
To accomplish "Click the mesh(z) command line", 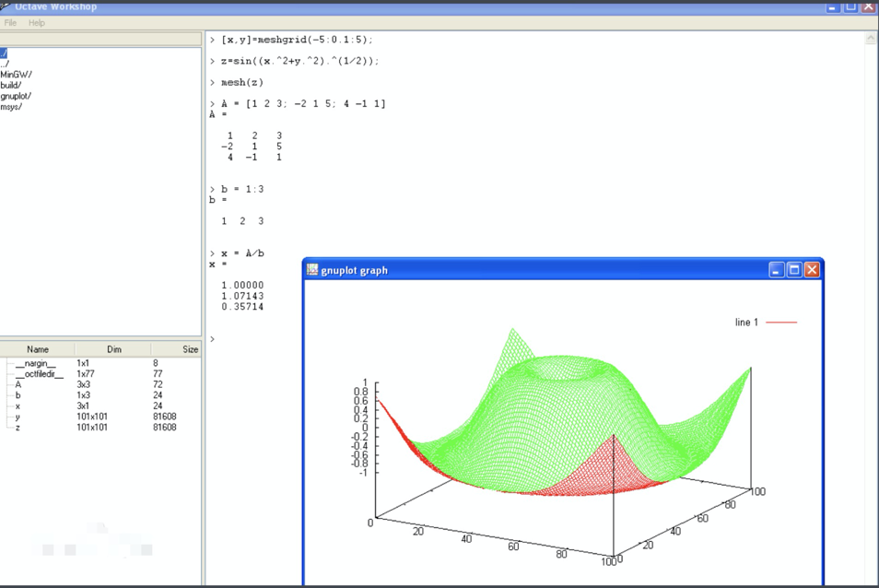I will pos(237,82).
